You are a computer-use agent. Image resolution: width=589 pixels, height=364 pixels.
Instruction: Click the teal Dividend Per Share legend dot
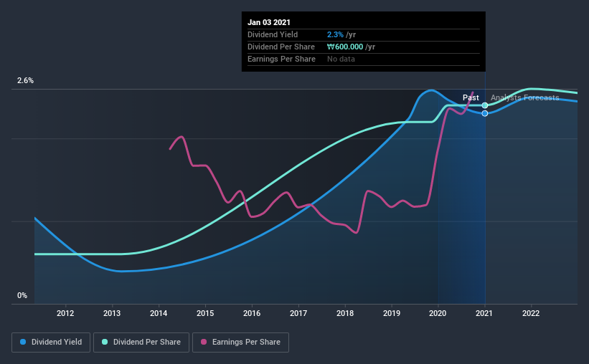pos(105,342)
